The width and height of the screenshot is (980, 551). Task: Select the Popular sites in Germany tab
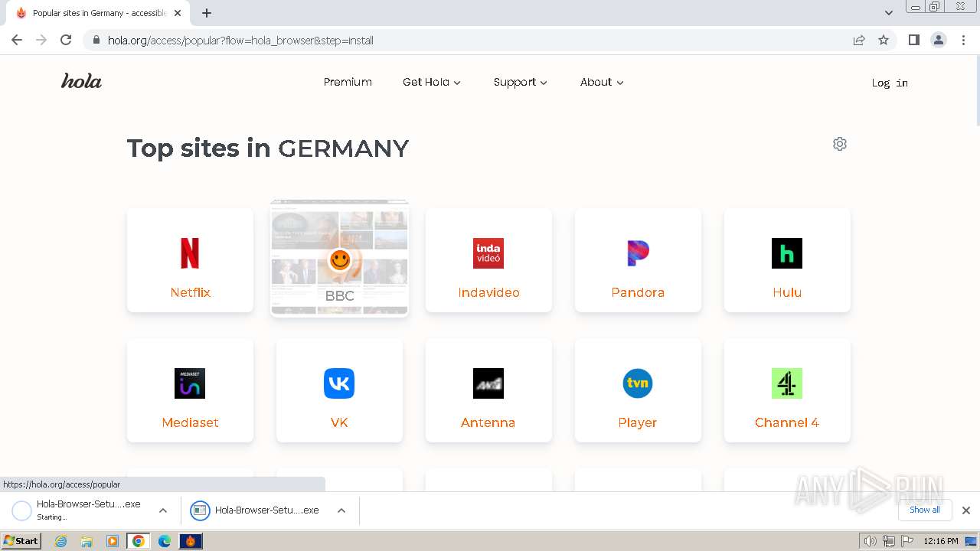pyautogui.click(x=98, y=13)
